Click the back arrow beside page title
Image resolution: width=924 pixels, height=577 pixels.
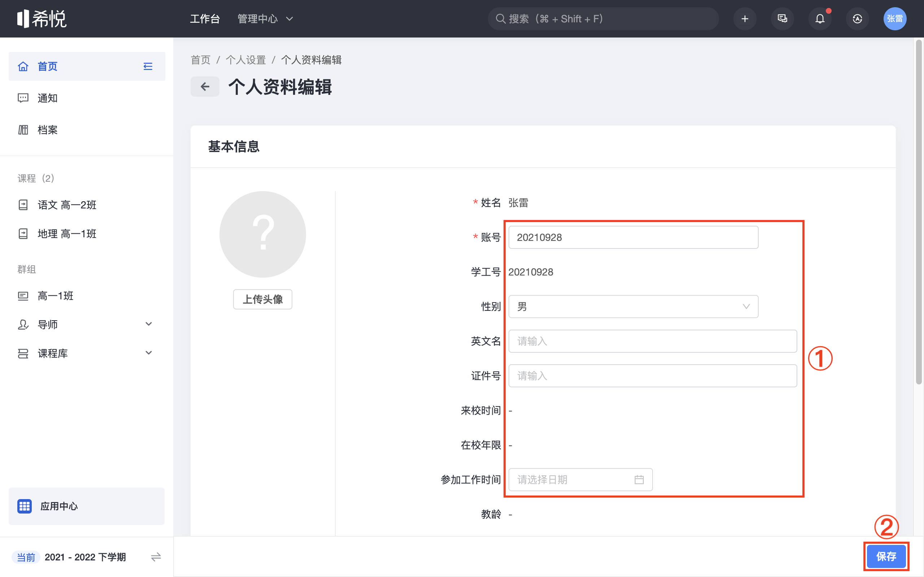[x=205, y=87]
